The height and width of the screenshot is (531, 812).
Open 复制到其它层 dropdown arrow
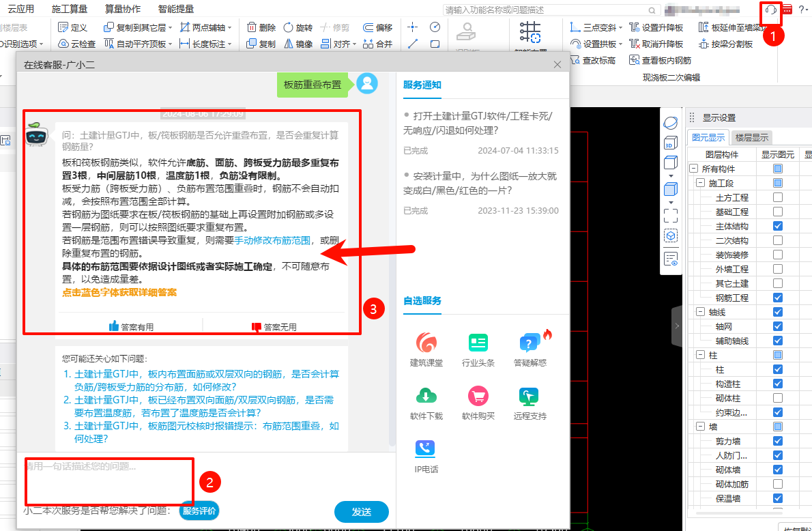click(x=171, y=28)
